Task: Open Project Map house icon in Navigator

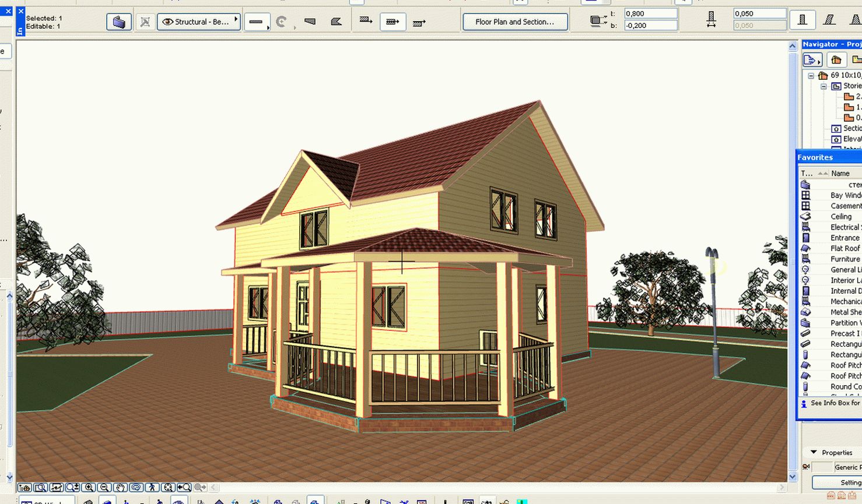Action: pyautogui.click(x=836, y=60)
